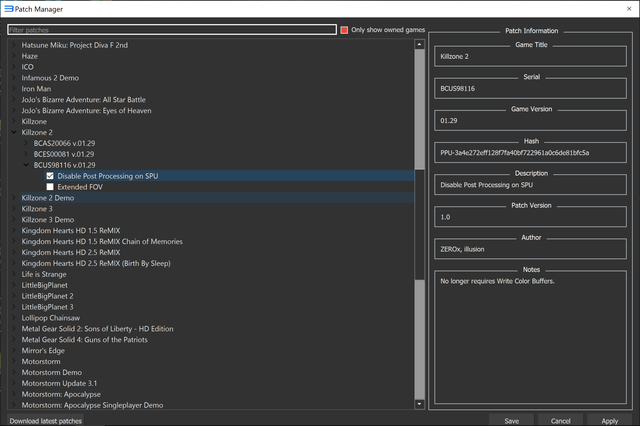Select the LittleBigPlanet entry
The image size is (640, 426).
point(44,285)
